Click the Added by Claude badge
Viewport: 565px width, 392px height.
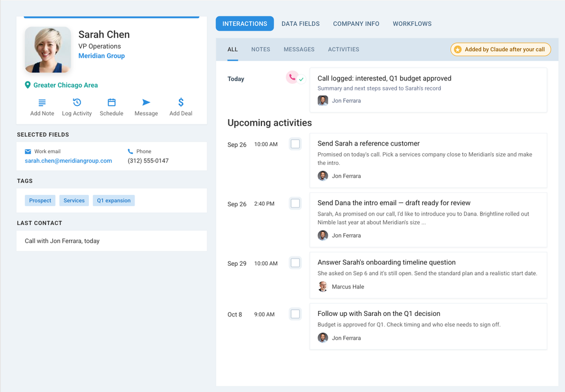tap(500, 49)
